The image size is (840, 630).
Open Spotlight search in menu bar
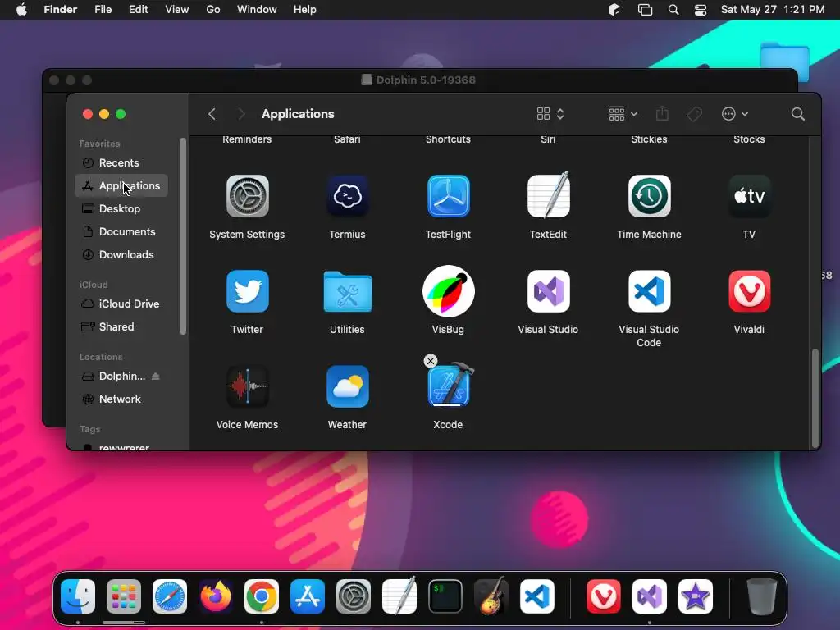coord(673,10)
